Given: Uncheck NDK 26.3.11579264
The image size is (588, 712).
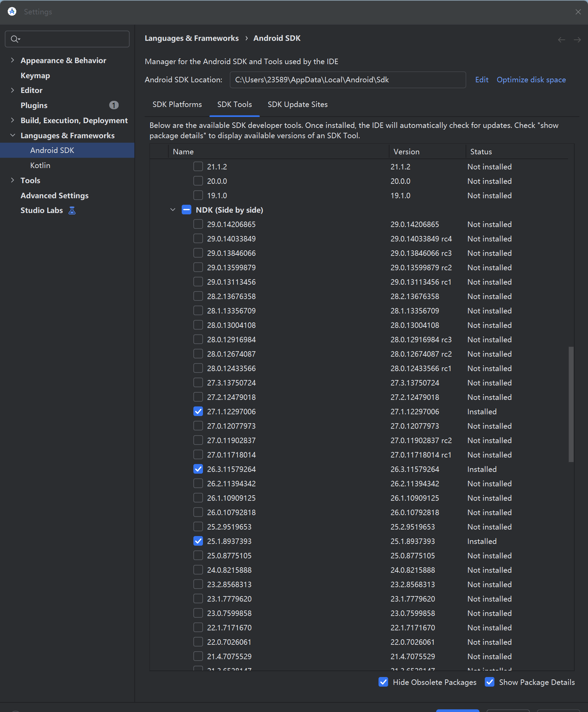Looking at the screenshot, I should point(198,469).
